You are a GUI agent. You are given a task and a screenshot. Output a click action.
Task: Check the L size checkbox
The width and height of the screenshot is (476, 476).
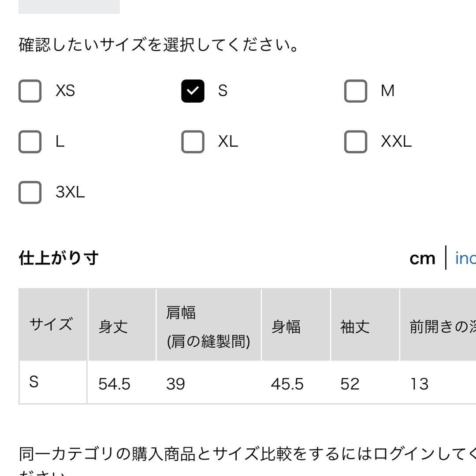30,142
